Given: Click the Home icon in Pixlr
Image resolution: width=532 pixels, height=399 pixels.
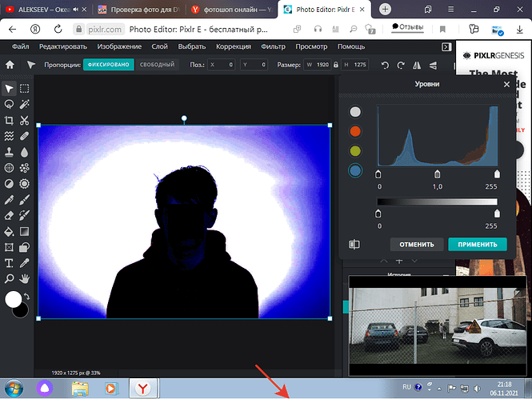Looking at the screenshot, I should coord(10,65).
